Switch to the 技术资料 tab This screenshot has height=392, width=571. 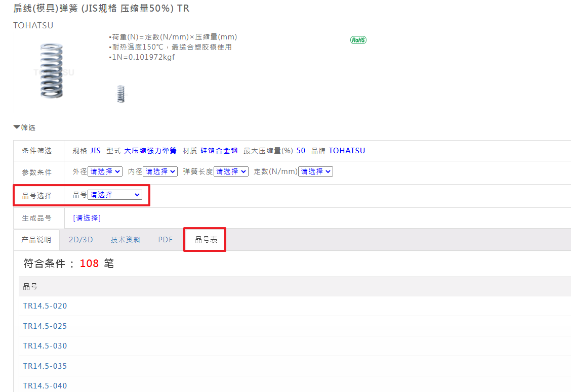click(x=125, y=239)
